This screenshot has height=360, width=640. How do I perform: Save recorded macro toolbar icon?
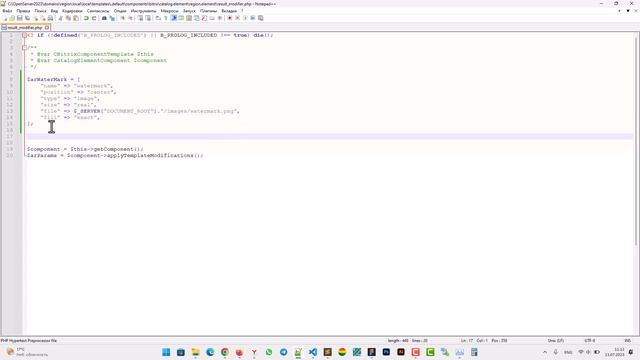[260, 18]
